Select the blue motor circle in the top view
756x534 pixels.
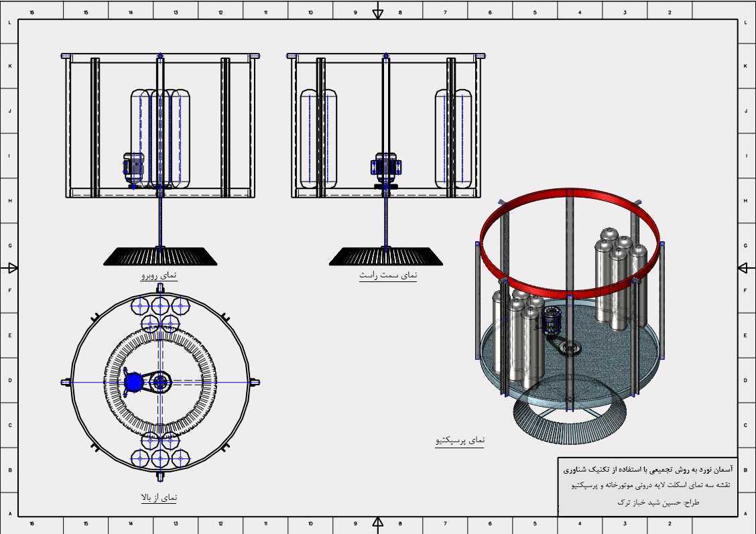tap(133, 382)
